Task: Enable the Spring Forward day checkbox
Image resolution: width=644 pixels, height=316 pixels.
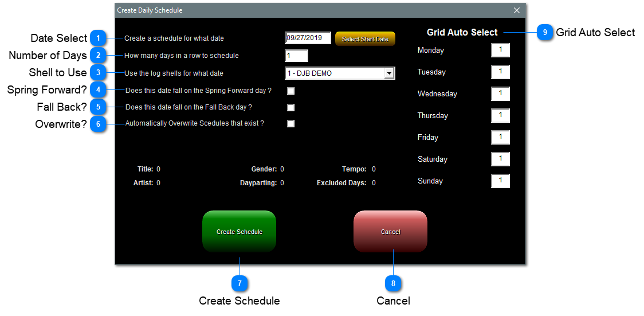Action: click(x=291, y=91)
